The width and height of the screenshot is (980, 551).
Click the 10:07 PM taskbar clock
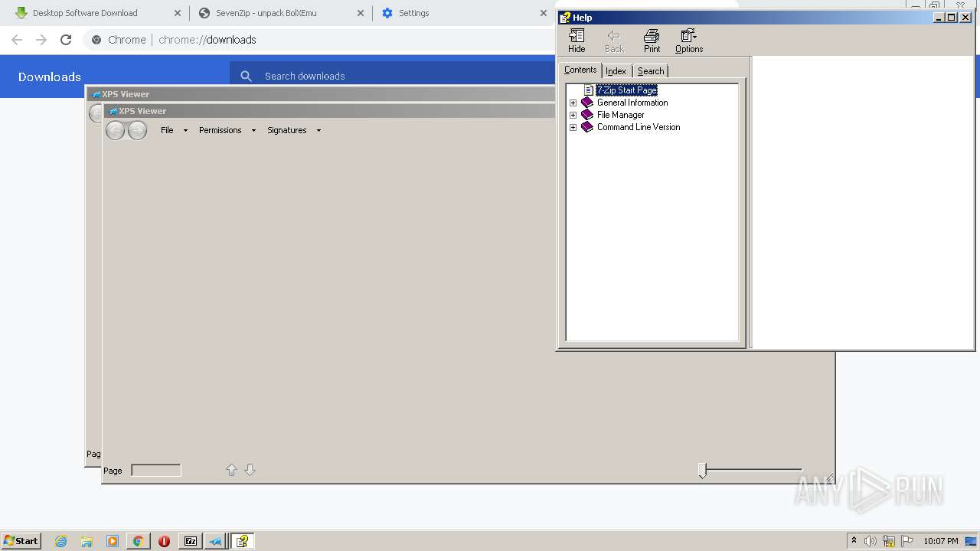[941, 541]
